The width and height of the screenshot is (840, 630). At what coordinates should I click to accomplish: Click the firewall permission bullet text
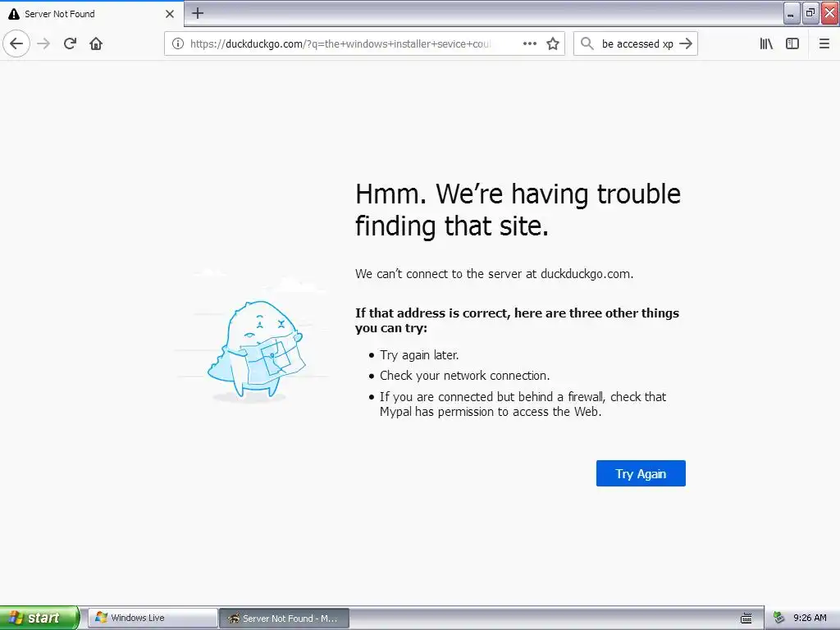tap(523, 404)
